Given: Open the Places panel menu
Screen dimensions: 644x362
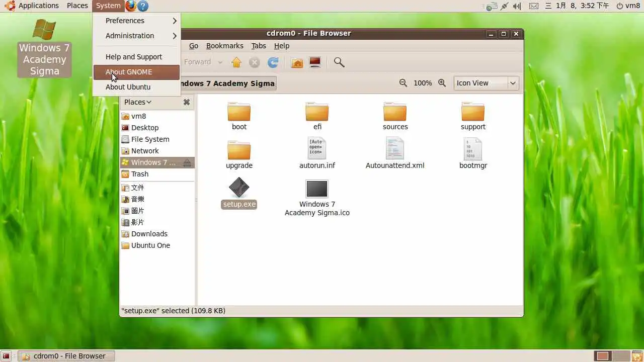Looking at the screenshot, I should [x=77, y=6].
